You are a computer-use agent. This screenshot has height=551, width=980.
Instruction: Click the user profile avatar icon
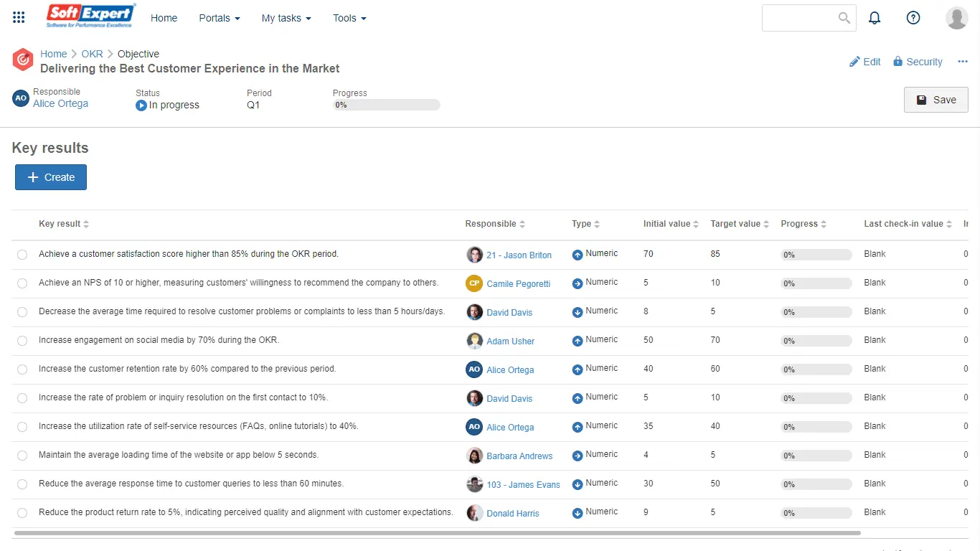pyautogui.click(x=956, y=18)
